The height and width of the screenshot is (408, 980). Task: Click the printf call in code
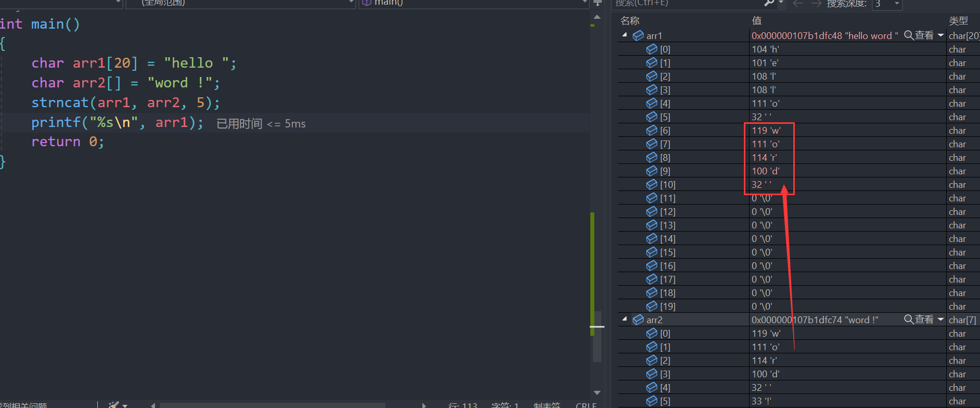117,122
